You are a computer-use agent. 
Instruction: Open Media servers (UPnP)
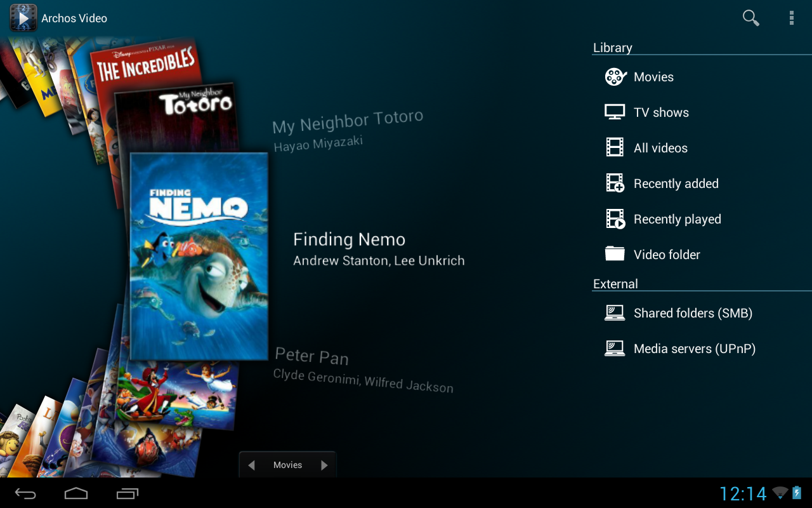click(x=694, y=349)
